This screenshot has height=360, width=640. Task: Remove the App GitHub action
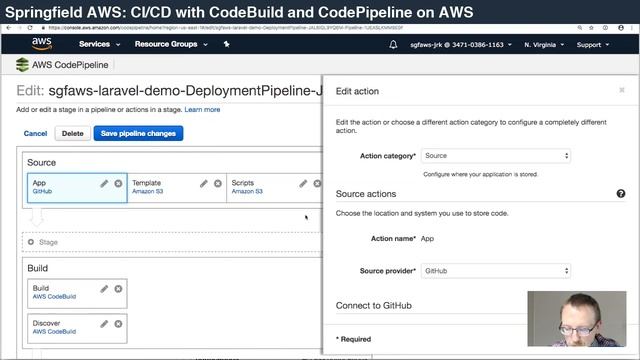tap(118, 184)
